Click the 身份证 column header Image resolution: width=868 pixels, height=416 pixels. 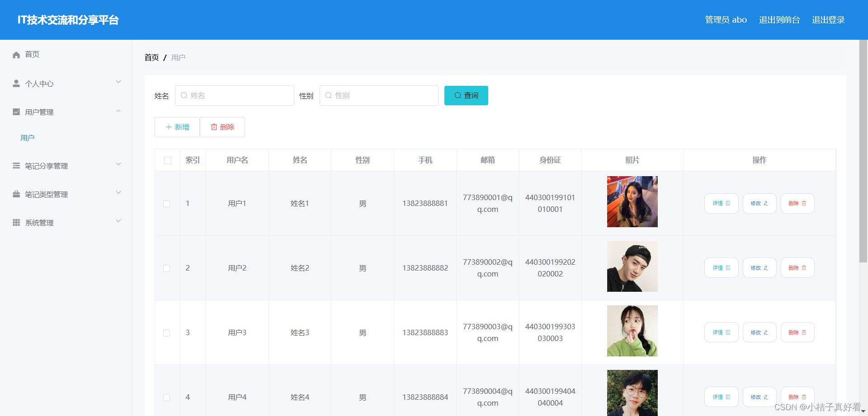click(550, 160)
